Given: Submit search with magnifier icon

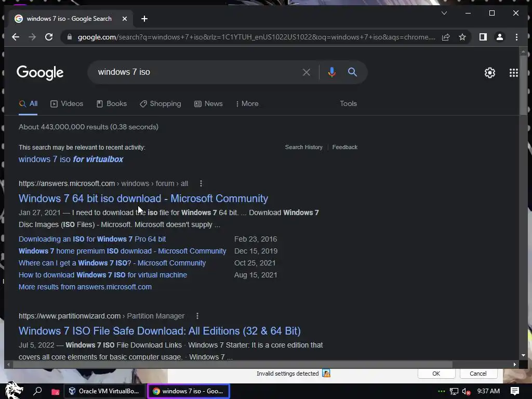Looking at the screenshot, I should [x=353, y=72].
